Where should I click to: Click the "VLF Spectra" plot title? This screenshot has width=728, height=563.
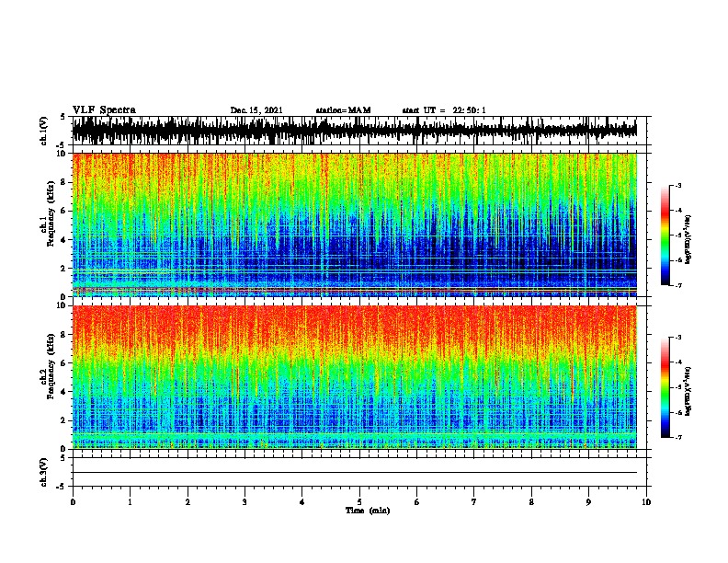pos(104,109)
